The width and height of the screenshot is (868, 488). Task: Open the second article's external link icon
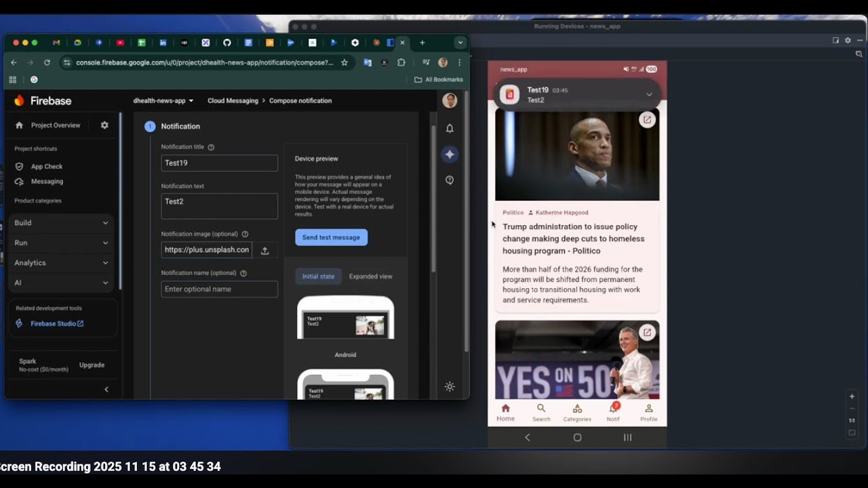click(x=647, y=333)
